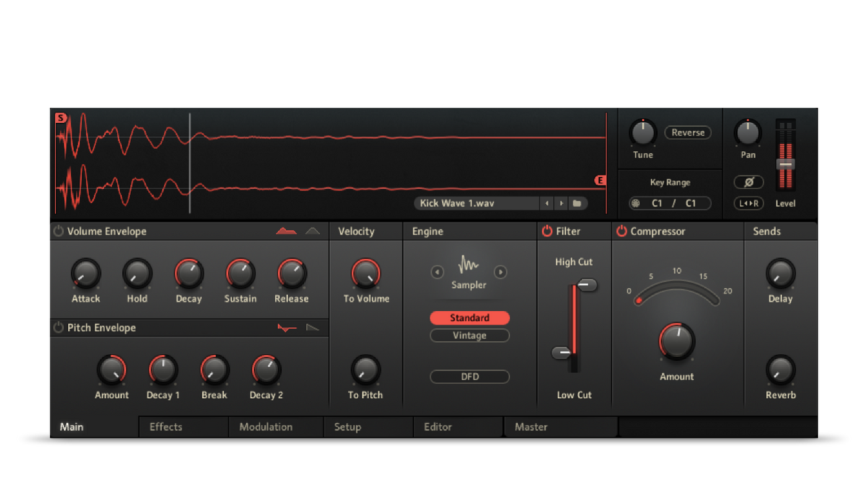This screenshot has width=868, height=495.
Task: Click the Velocity To Volume knob
Action: coord(366,274)
